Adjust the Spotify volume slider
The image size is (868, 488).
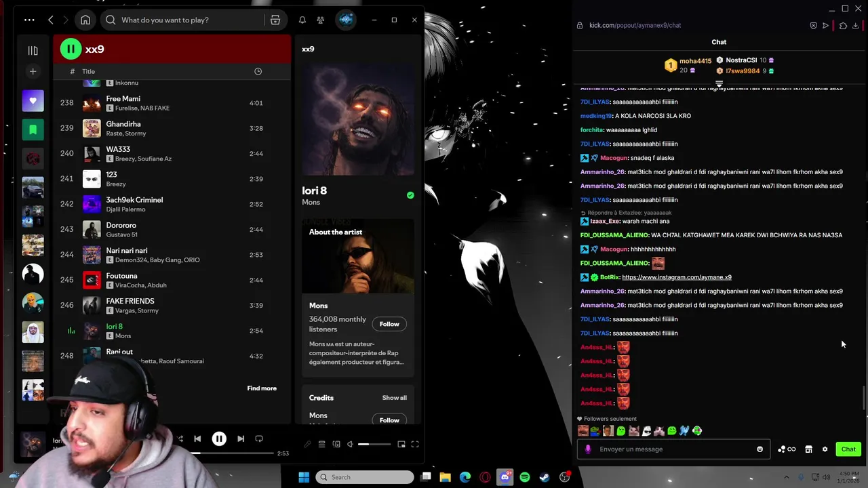[374, 445]
